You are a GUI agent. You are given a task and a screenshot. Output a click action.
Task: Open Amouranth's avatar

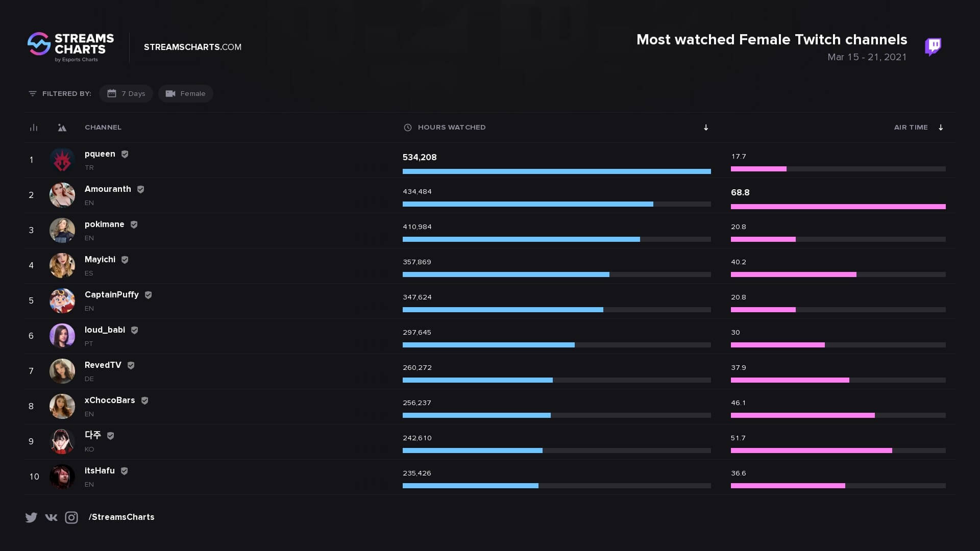tap(62, 195)
